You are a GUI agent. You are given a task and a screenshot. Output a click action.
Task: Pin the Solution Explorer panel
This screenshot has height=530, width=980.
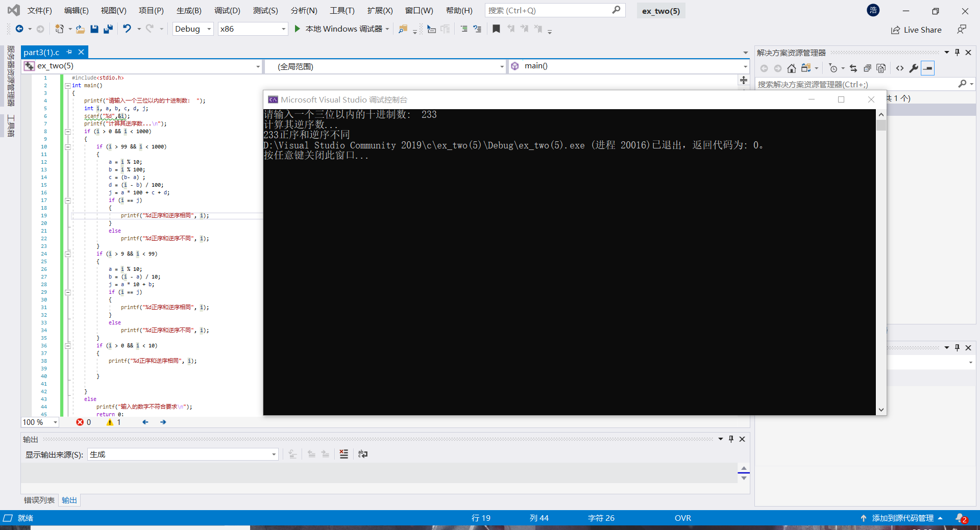[958, 53]
